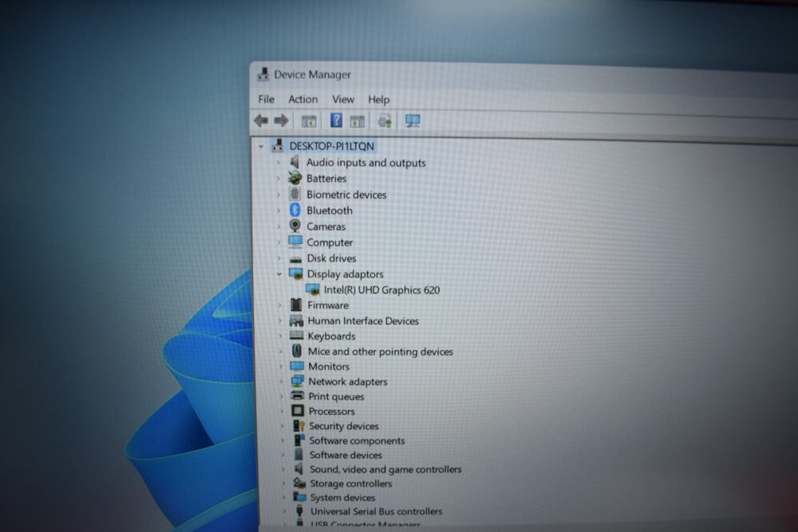Click the Cameras webcam icon

[294, 225]
